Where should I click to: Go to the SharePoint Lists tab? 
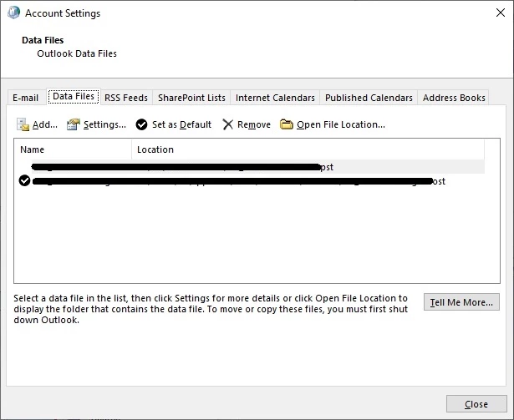tap(191, 98)
